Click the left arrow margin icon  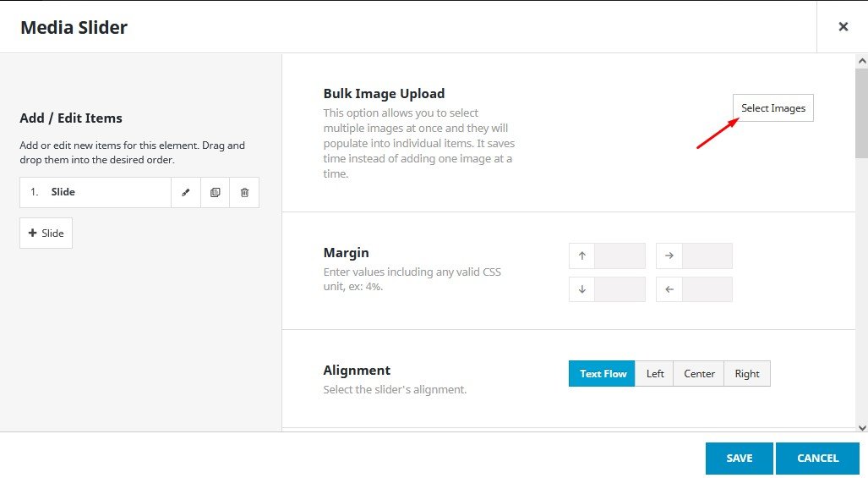[x=669, y=289]
